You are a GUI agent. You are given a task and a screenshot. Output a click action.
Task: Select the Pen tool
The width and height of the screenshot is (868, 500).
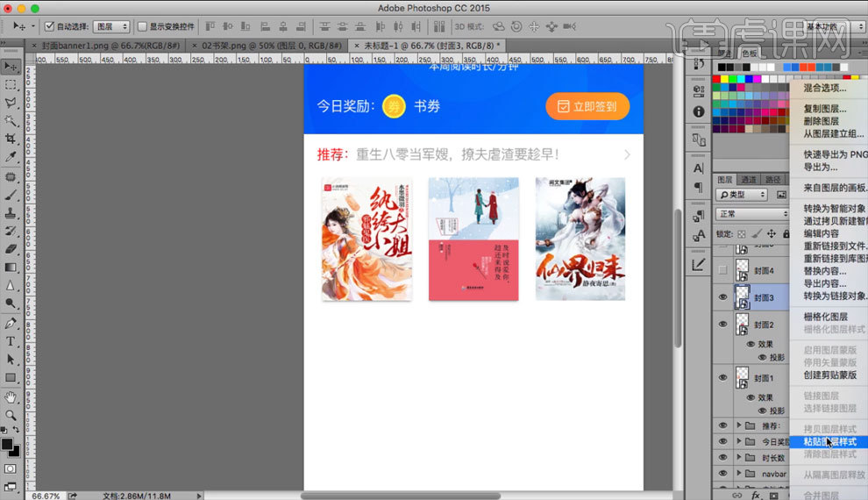click(11, 324)
